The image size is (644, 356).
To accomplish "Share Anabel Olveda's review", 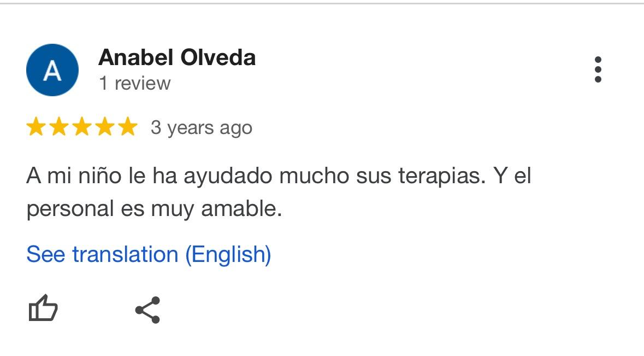I will click(147, 310).
